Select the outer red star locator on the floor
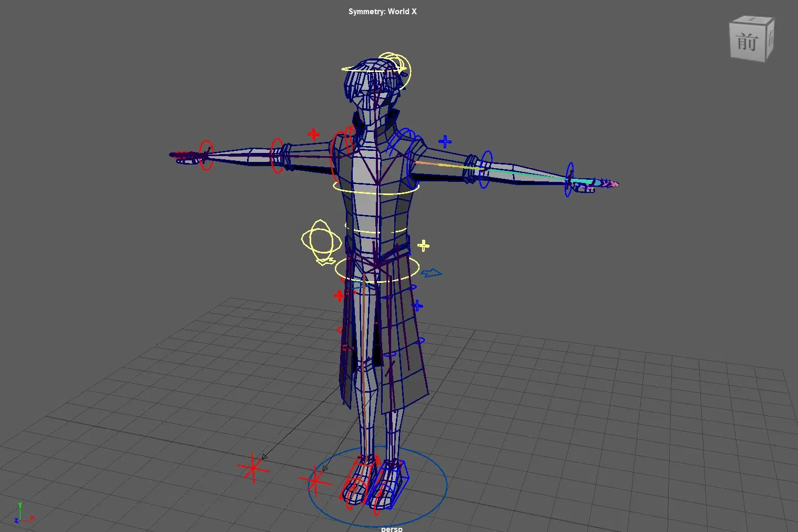The height and width of the screenshot is (532, 798). coord(253,467)
